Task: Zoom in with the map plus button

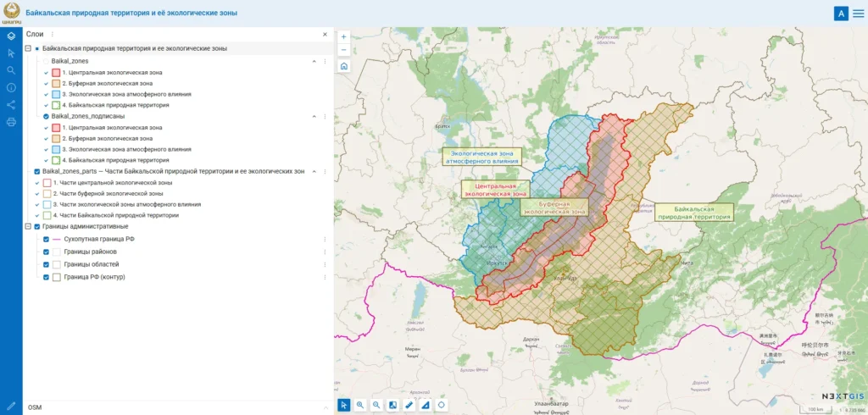Action: coord(344,36)
